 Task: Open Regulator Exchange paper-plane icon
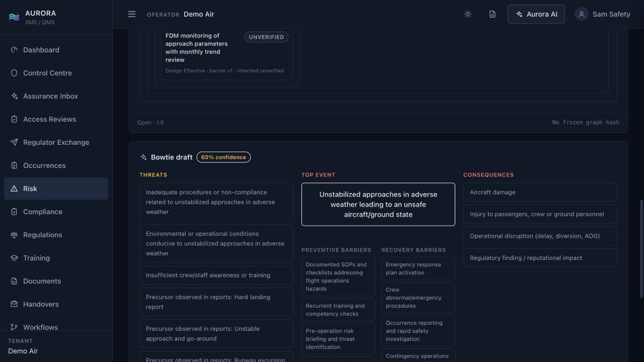(14, 142)
